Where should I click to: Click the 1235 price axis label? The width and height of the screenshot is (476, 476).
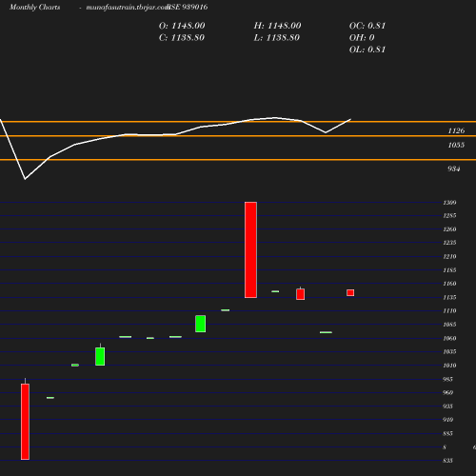(449, 243)
